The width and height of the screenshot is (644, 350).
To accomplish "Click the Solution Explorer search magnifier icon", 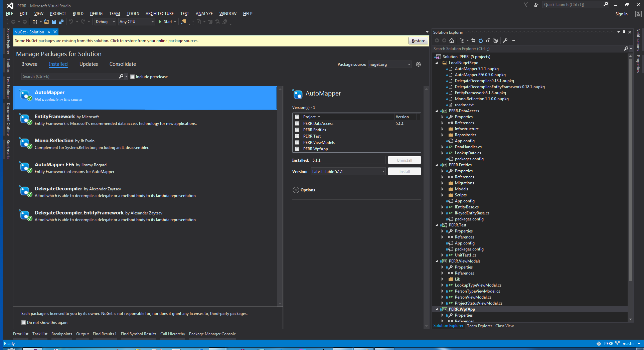I will [626, 49].
